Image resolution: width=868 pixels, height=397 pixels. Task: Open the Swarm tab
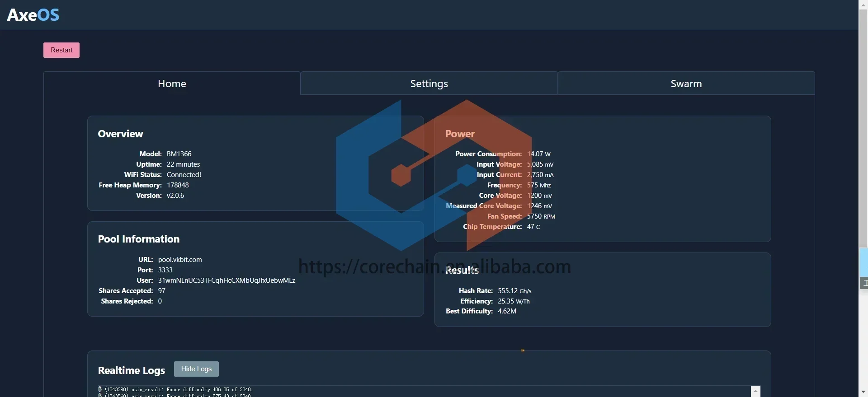[x=686, y=84]
